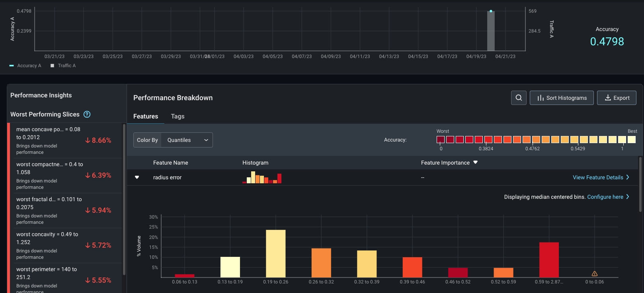Screen dimensions: 644x293
Task: Click the Feature Name column header
Action: [x=171, y=163]
